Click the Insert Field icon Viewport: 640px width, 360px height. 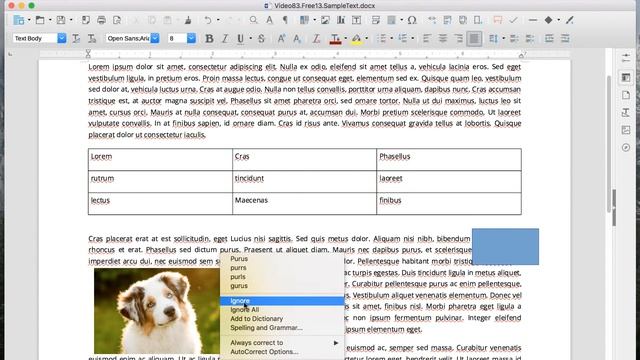(x=391, y=20)
